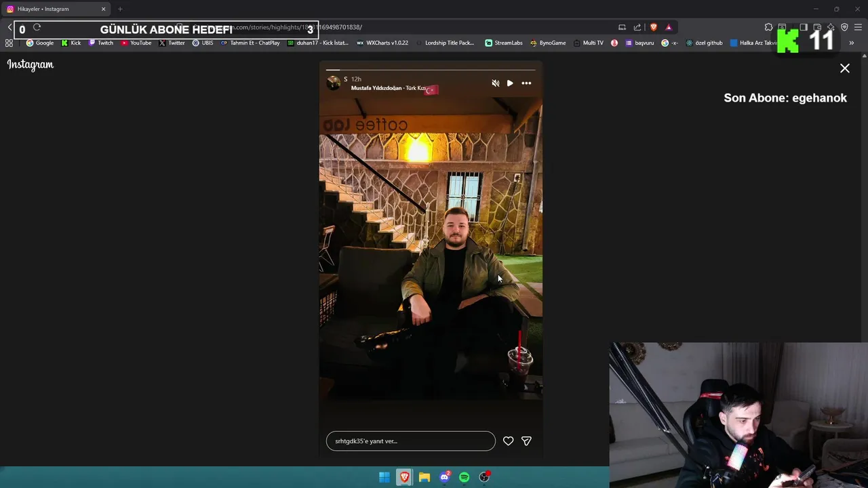Viewport: 868px width, 488px height.
Task: Open Spotify from taskbar
Action: 465,477
